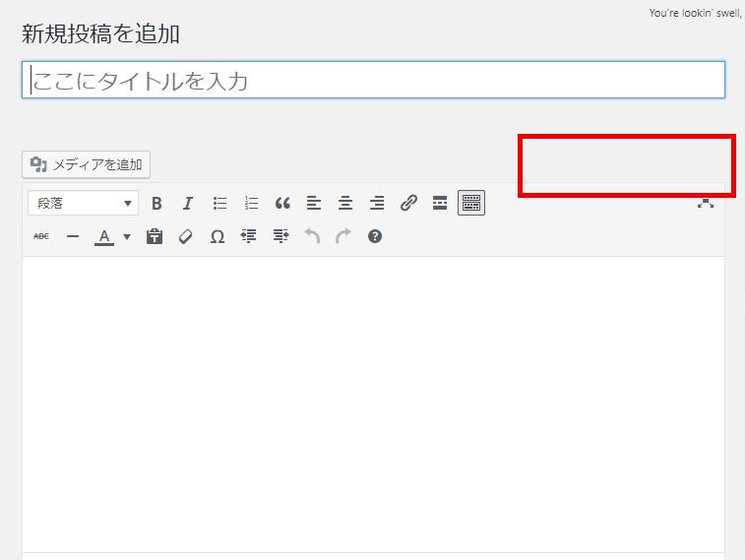Click the insert/edit link icon
Screen dimensions: 745x560
(408, 204)
